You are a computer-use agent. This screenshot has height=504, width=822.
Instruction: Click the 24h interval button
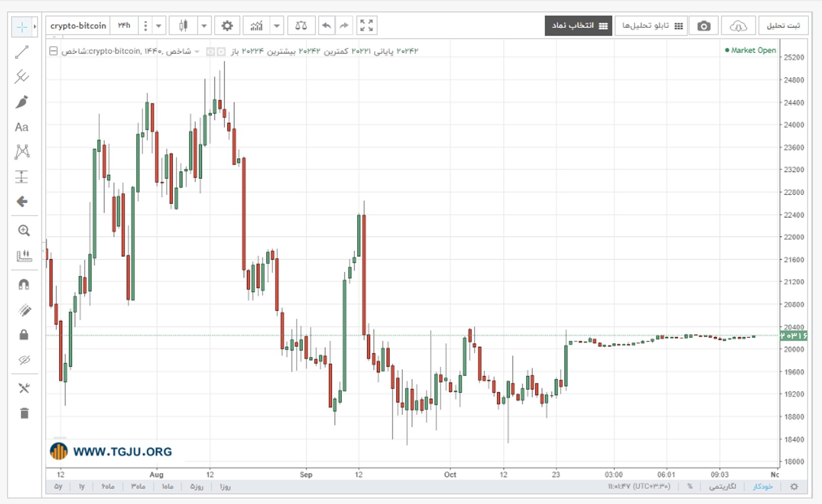point(124,26)
